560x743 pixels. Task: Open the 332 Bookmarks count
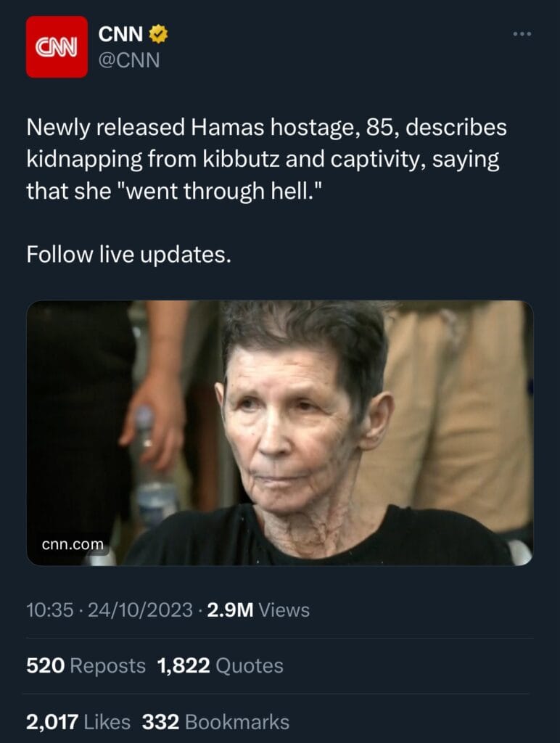[x=215, y=722]
